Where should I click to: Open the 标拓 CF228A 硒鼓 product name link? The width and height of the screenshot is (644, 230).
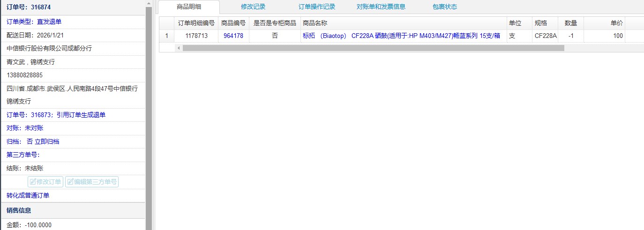(x=401, y=36)
